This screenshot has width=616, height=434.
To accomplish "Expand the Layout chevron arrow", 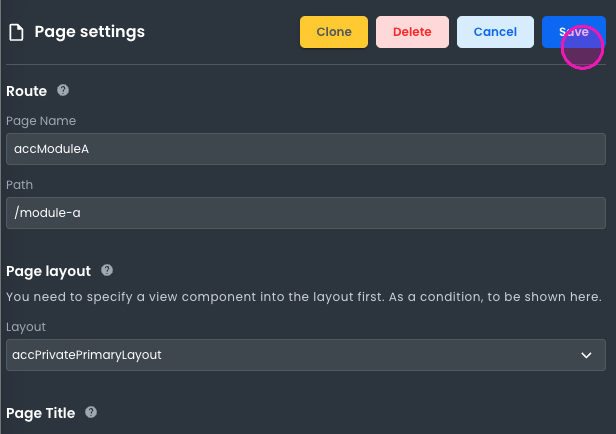I will (586, 354).
